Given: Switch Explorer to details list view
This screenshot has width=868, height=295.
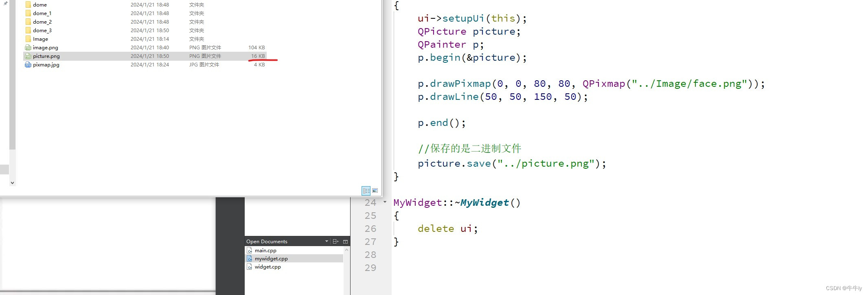Looking at the screenshot, I should tap(366, 191).
